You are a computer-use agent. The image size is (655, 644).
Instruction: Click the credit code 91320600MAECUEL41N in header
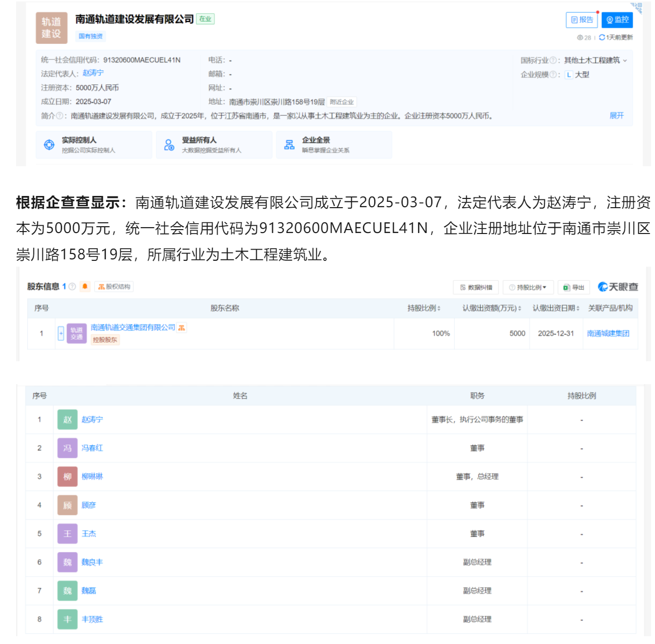142,60
